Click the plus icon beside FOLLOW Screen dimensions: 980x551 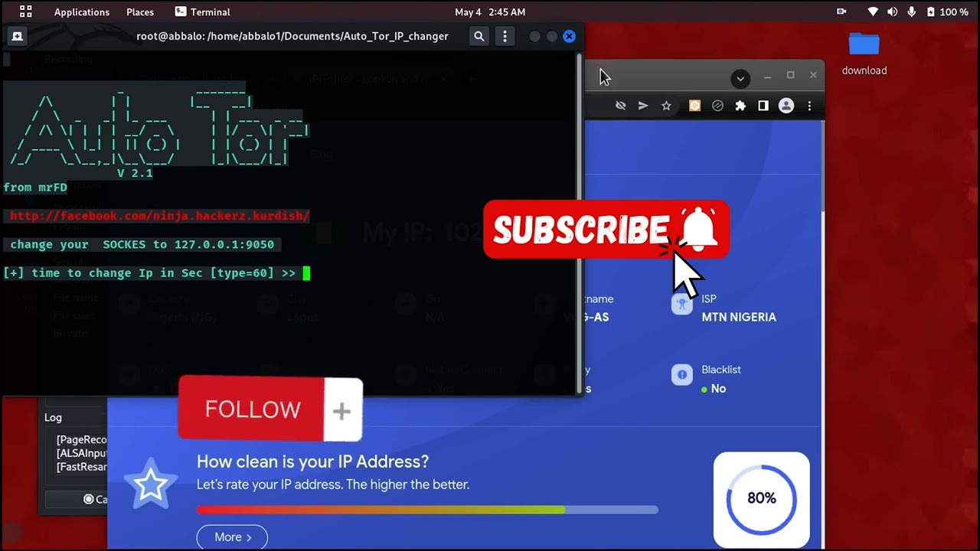[x=342, y=411]
